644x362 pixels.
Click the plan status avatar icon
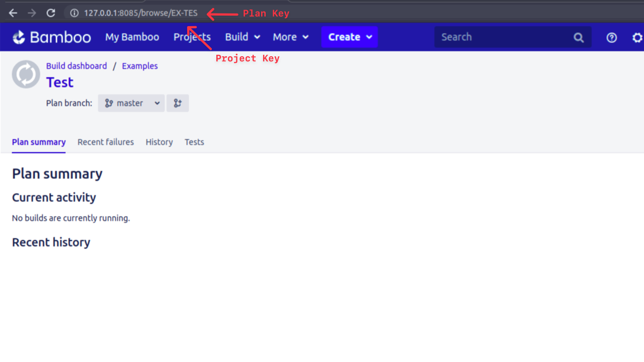click(x=26, y=74)
